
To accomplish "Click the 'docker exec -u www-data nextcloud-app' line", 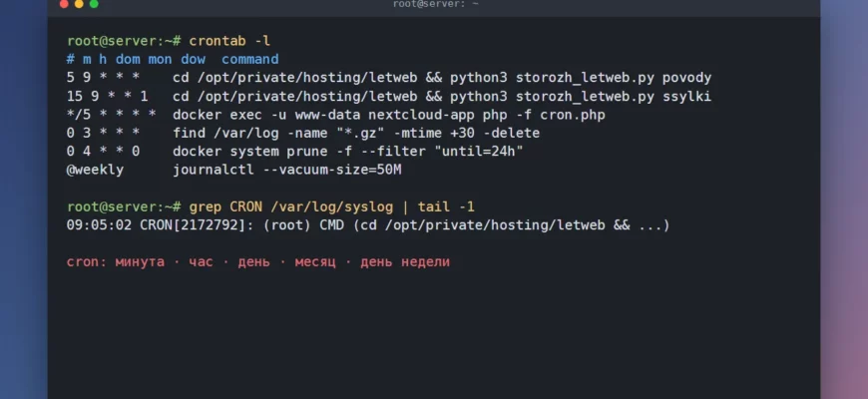I will [x=335, y=115].
